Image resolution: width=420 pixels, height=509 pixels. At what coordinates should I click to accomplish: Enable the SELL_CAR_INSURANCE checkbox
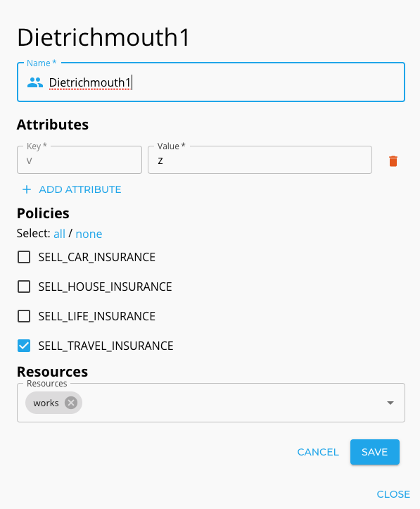pos(24,257)
